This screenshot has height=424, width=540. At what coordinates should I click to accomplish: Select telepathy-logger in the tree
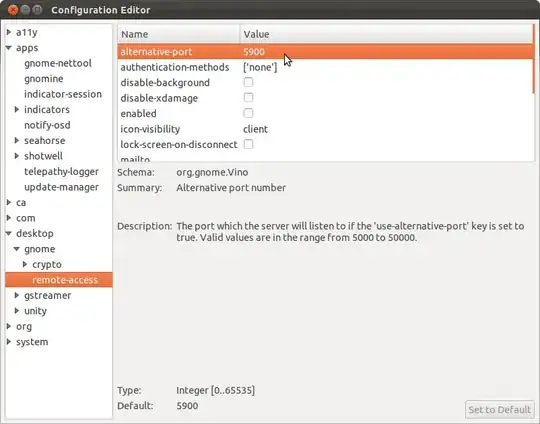pos(61,172)
